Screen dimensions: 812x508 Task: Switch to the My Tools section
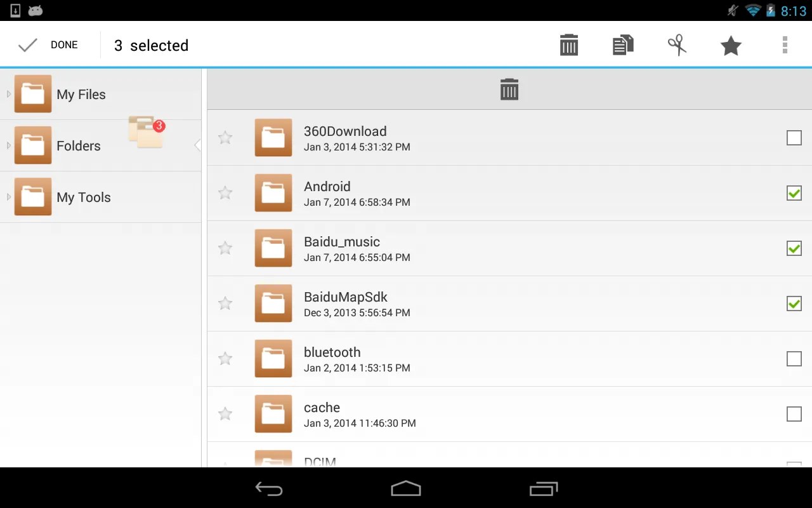pos(83,197)
